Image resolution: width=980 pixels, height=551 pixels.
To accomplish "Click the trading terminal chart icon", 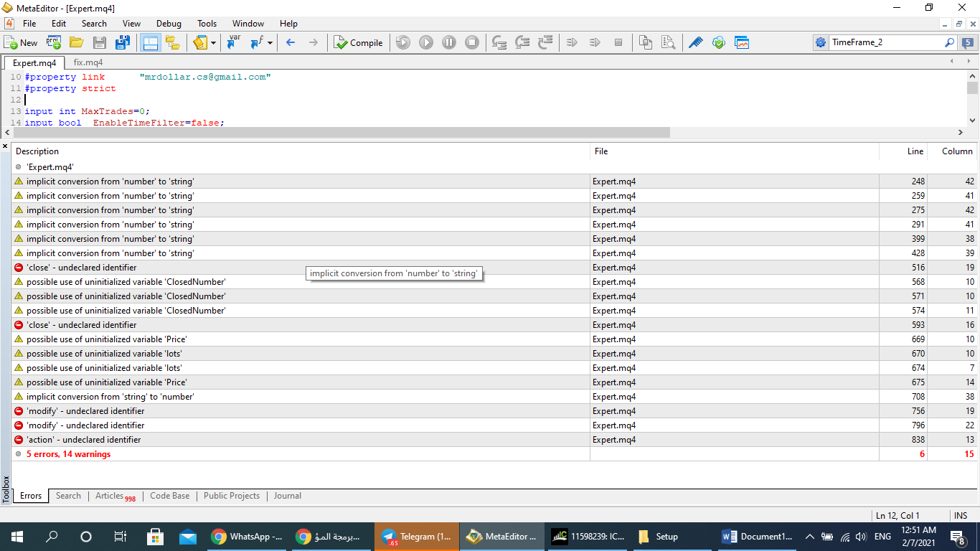I will pos(741,43).
